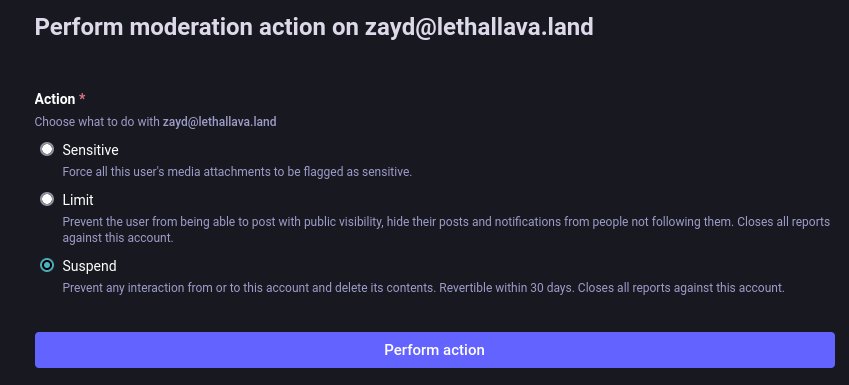Click the Suspend option label text

click(89, 266)
